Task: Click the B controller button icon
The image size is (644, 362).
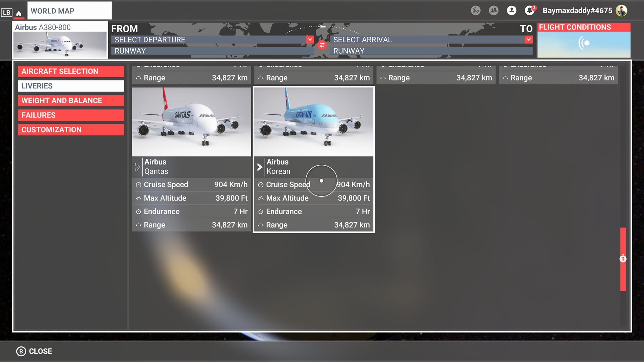Action: click(x=21, y=351)
